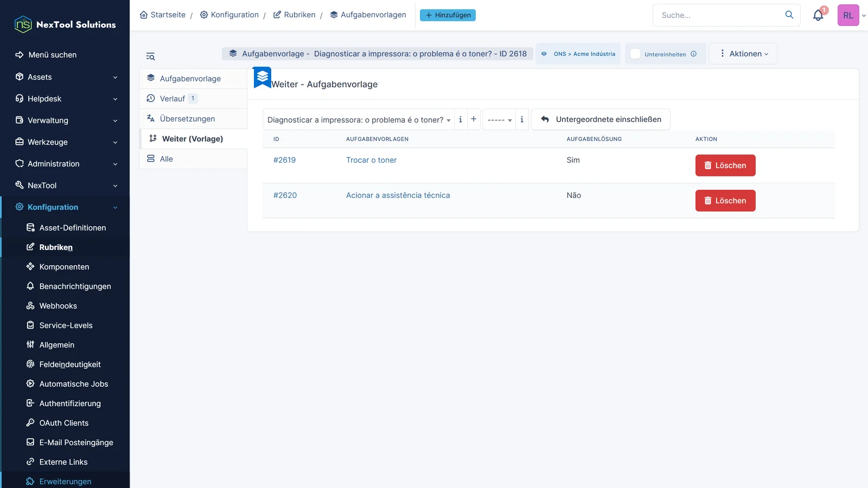Select the Aufgabenvorlage side tab
Image resolution: width=868 pixels, height=488 pixels.
click(193, 79)
